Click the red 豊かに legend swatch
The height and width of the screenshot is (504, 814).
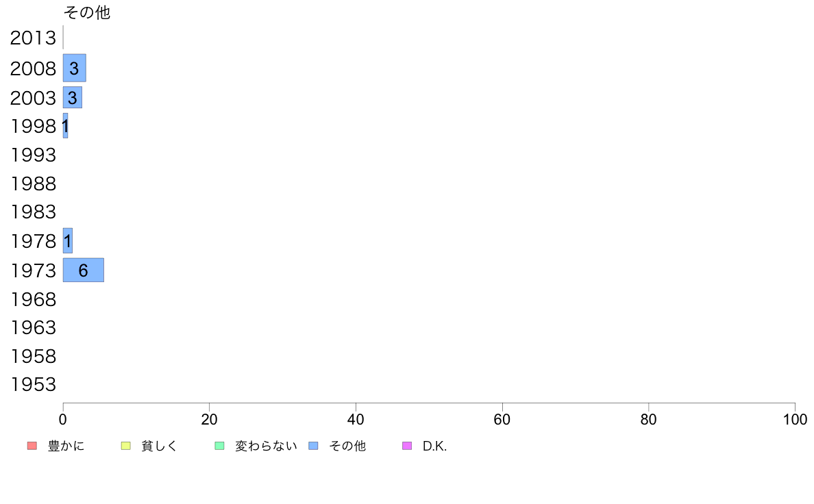(x=32, y=446)
